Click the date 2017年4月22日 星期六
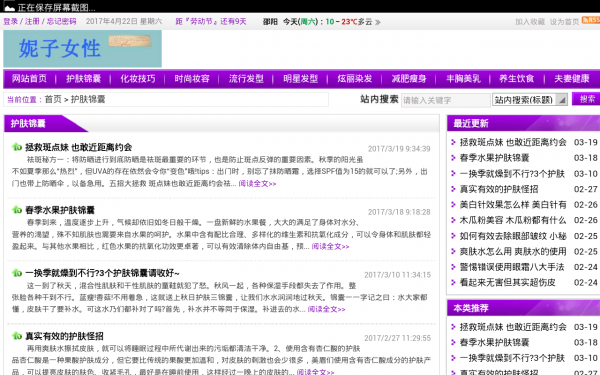 (x=124, y=21)
